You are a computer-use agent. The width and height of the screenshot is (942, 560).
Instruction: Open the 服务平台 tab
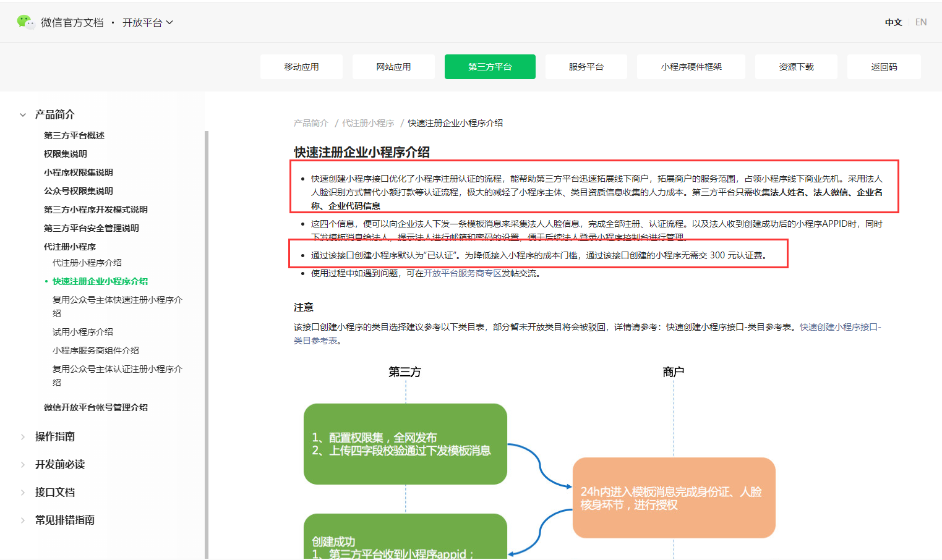586,67
